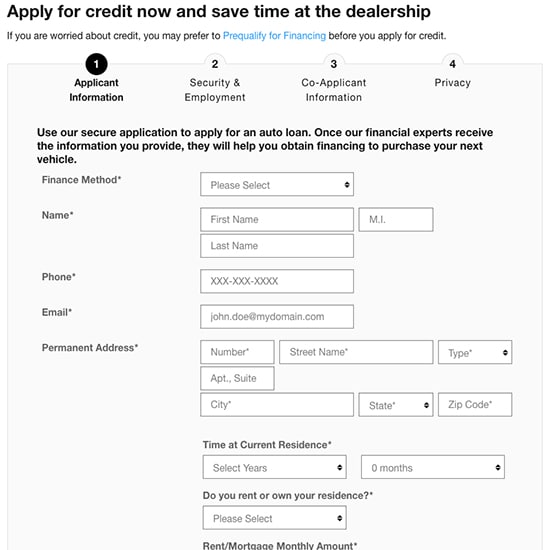
Task: Open the State dropdown
Action: pos(396,405)
